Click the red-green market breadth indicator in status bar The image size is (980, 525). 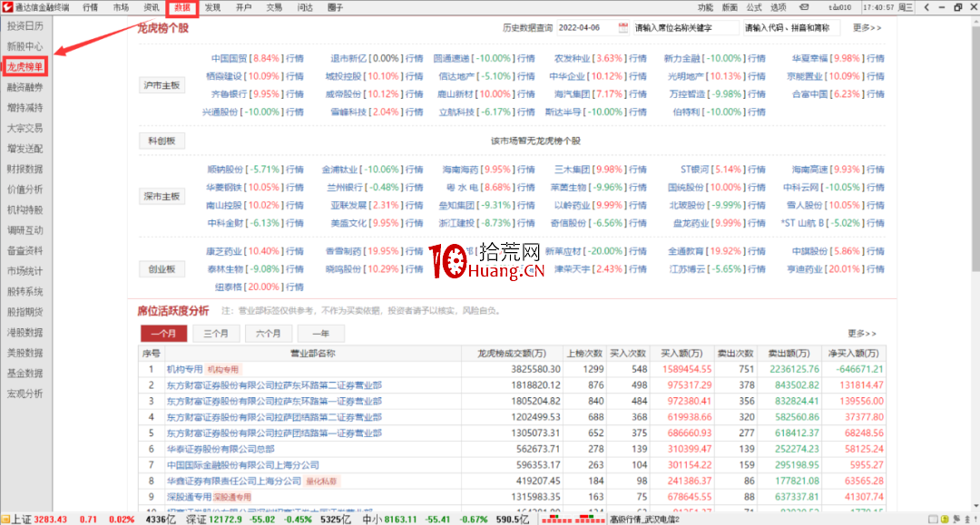[x=573, y=520]
